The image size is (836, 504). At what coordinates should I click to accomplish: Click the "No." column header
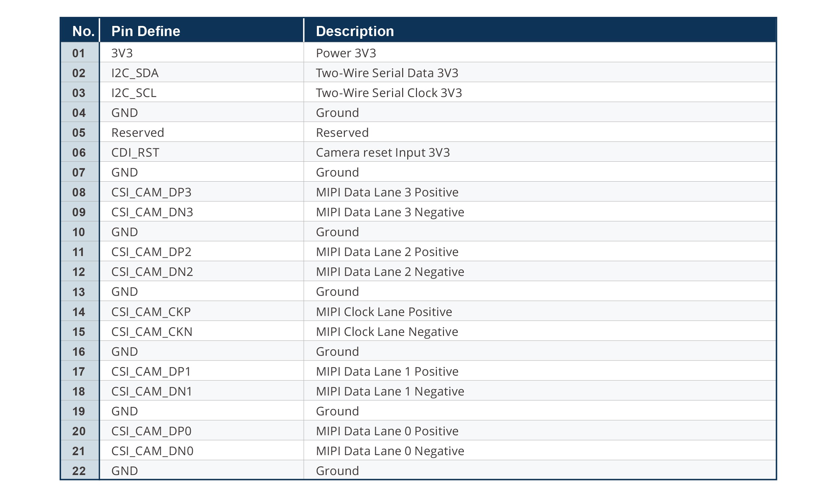[x=83, y=31]
